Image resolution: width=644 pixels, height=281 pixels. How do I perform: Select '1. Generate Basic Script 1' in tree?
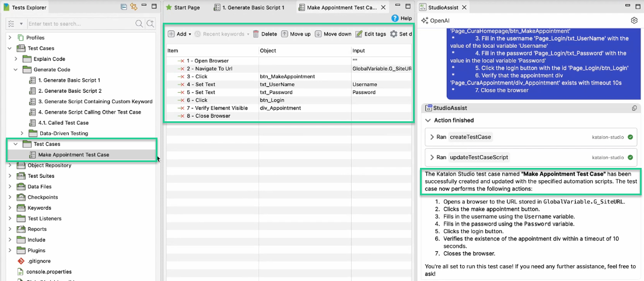(69, 80)
